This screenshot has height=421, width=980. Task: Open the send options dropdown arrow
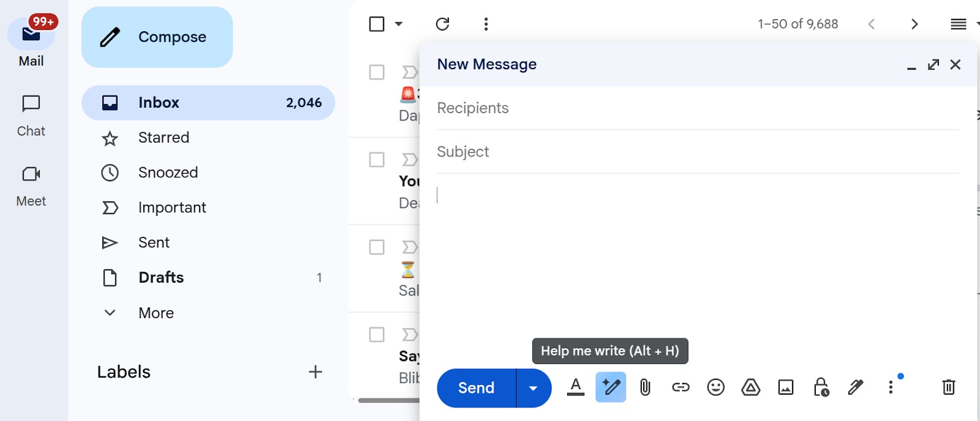point(533,388)
